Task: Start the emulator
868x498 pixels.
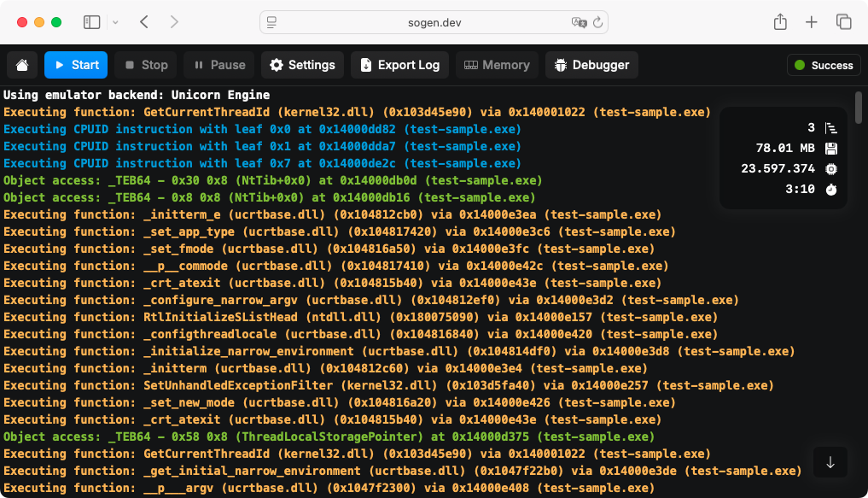Action: [x=76, y=66]
